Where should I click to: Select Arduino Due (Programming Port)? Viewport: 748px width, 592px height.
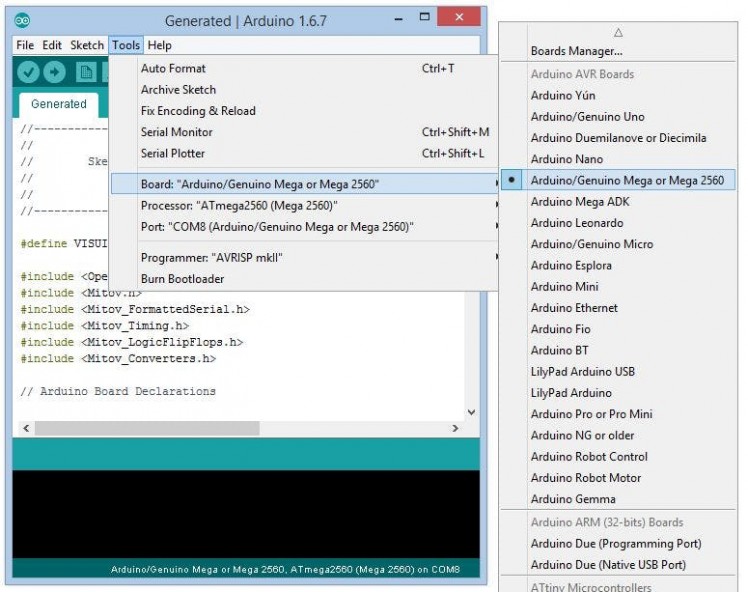[x=618, y=543]
